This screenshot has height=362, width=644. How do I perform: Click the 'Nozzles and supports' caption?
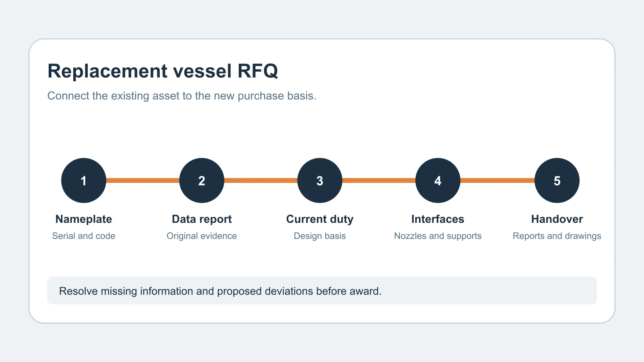click(438, 236)
